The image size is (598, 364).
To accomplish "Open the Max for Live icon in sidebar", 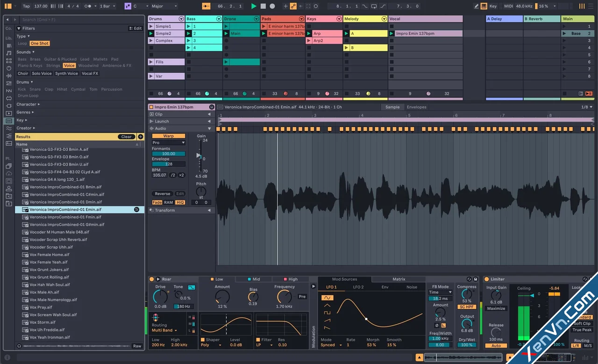I will (8, 98).
